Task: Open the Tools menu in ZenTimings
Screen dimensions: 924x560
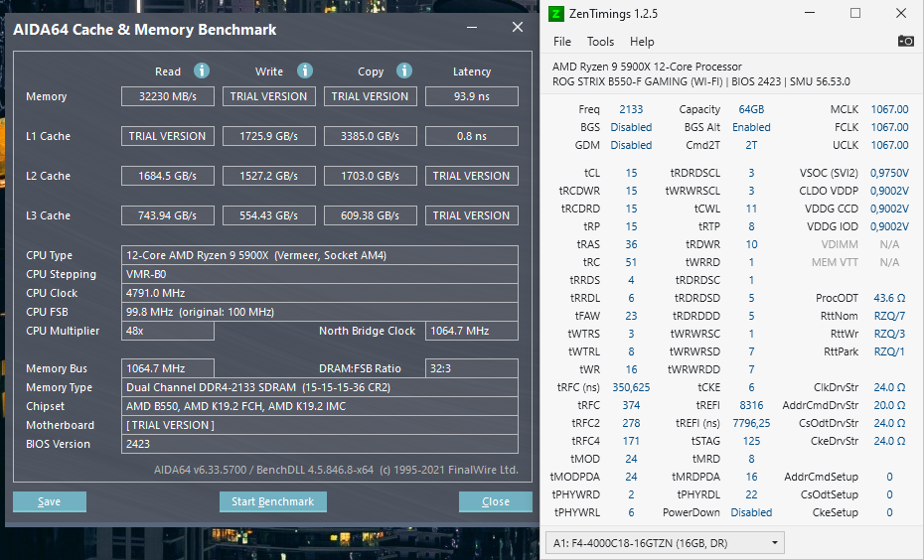Action: pos(600,42)
